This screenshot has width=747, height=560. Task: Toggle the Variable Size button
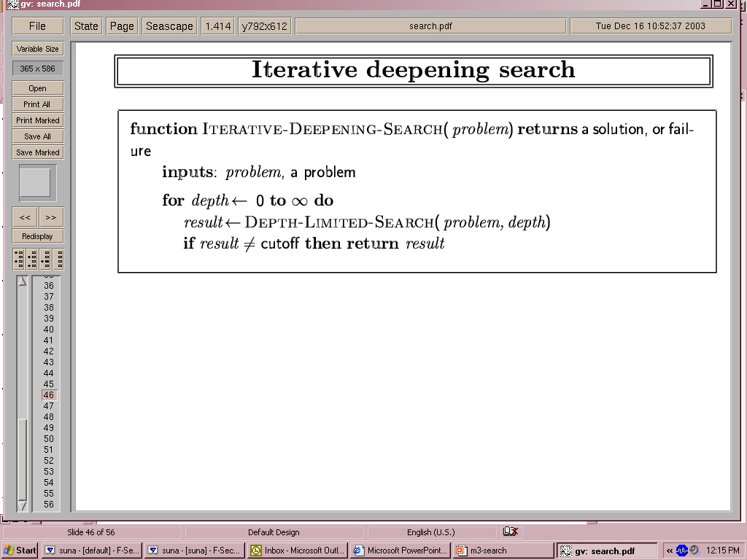38,49
